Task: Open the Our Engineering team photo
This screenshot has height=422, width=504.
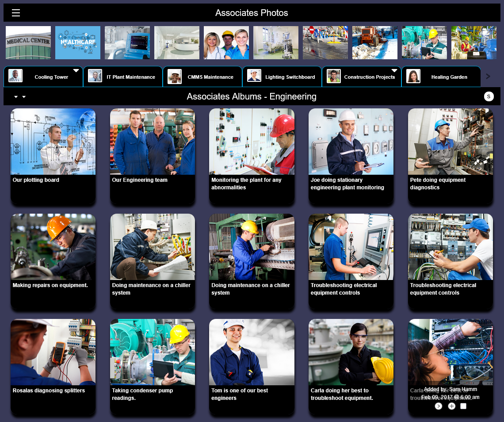Action: click(153, 142)
